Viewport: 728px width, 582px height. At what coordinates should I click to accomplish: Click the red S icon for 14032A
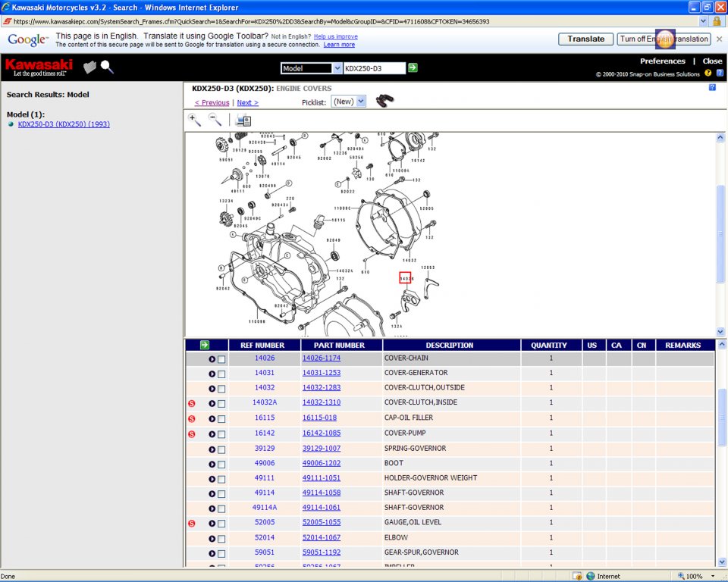tap(192, 403)
